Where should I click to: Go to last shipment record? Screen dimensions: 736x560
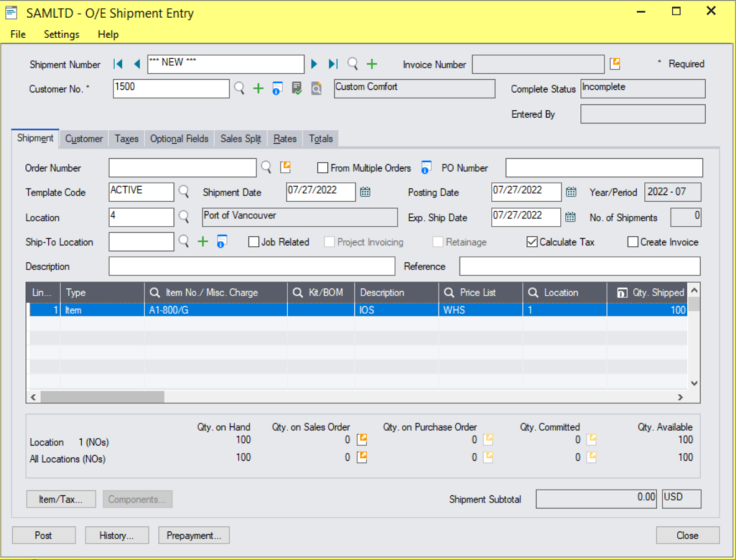tap(333, 64)
